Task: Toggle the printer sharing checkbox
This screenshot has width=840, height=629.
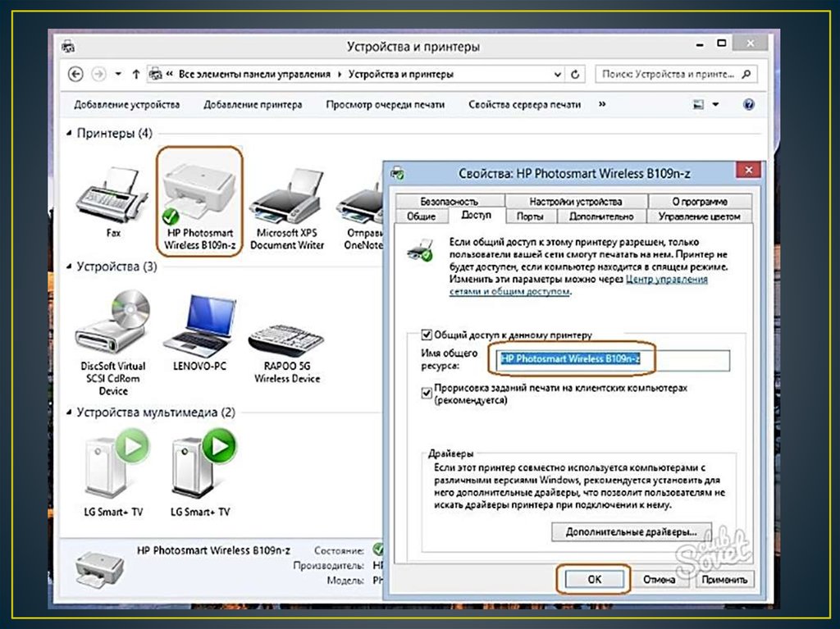Action: [426, 335]
